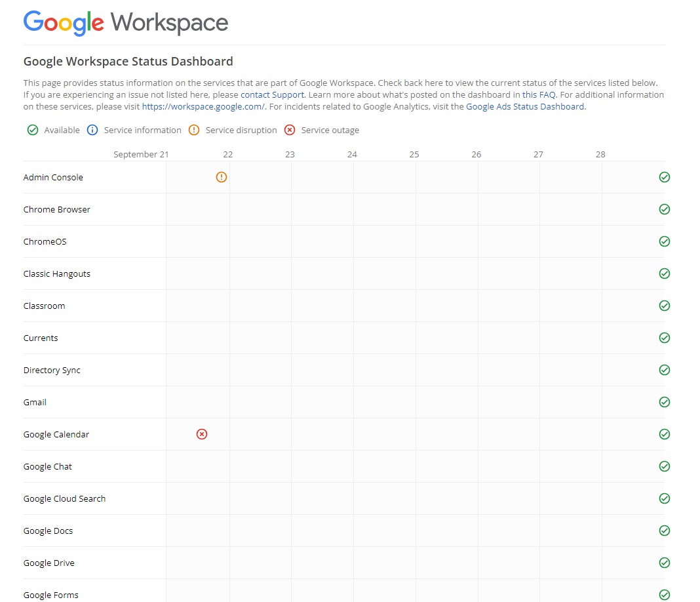
Task: Click the 25 date column header
Action: (x=414, y=155)
